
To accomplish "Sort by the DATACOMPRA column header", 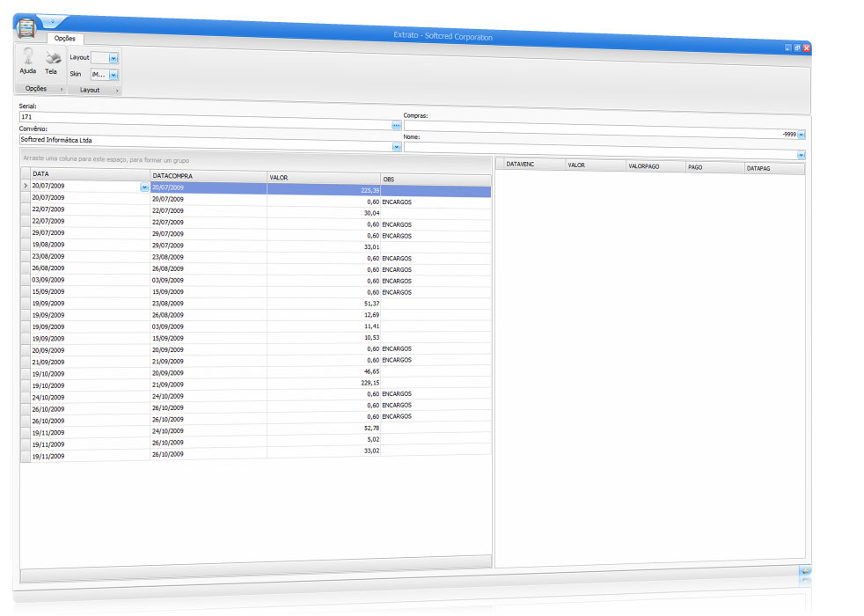I will click(208, 176).
